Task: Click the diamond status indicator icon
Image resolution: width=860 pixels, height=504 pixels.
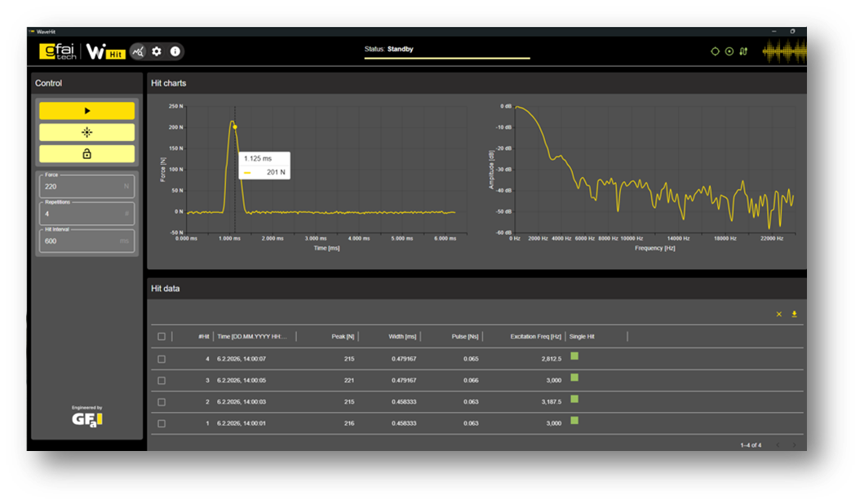Action: 715,51
